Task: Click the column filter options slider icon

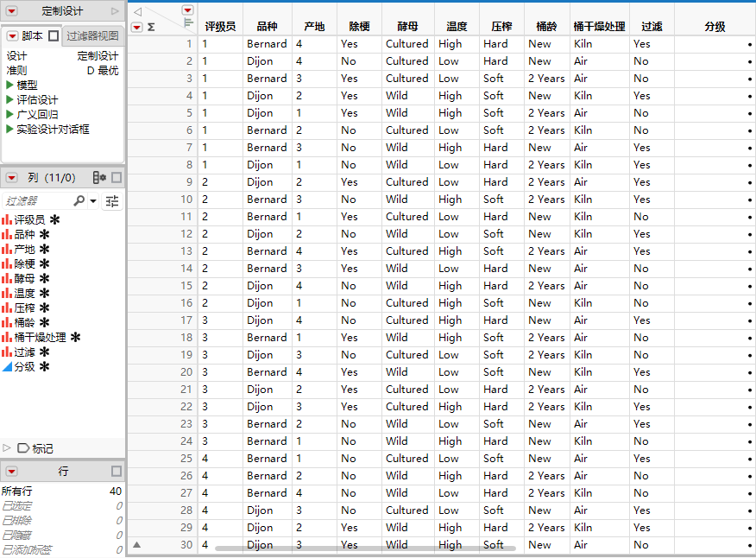Action: [112, 200]
